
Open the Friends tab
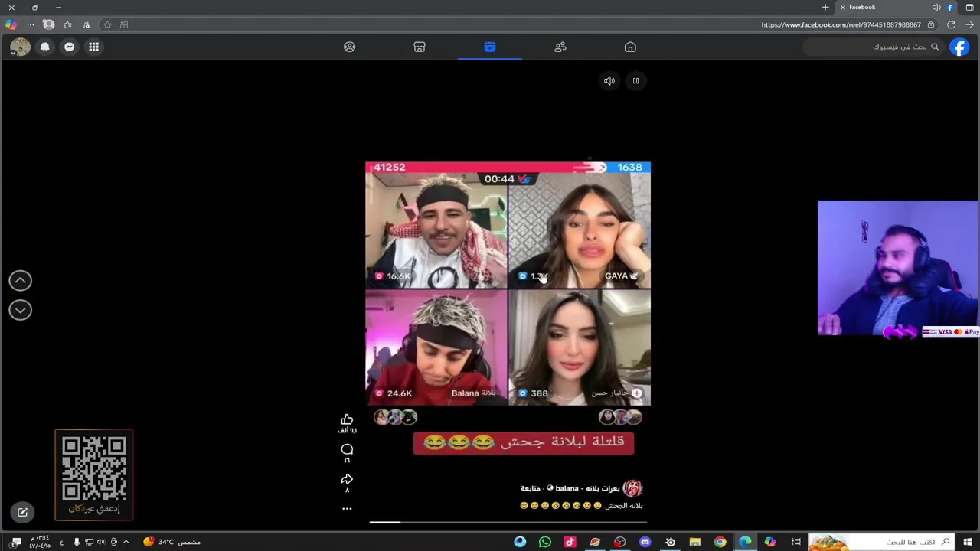click(x=560, y=47)
